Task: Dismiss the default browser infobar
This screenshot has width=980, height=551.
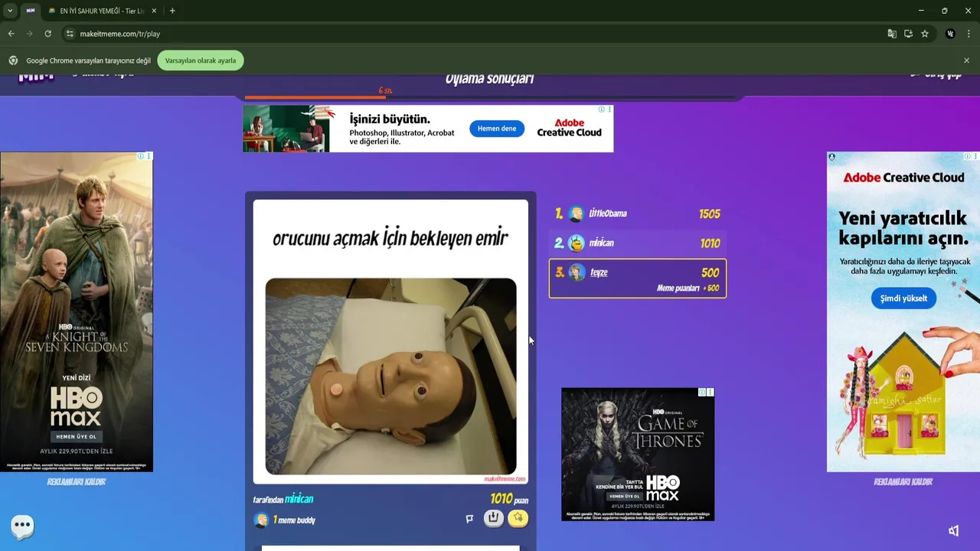Action: pyautogui.click(x=966, y=60)
